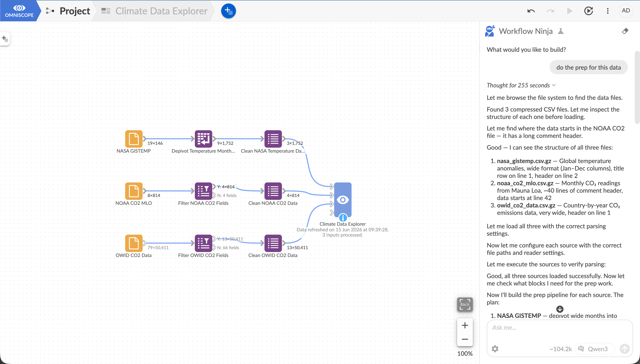This screenshot has width=640, height=364.
Task: Select the NASA GISTEMP file block
Action: pyautogui.click(x=134, y=139)
